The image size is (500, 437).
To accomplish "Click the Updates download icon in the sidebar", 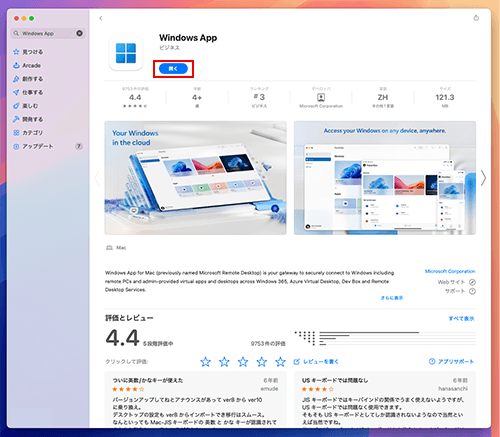I will [x=16, y=146].
